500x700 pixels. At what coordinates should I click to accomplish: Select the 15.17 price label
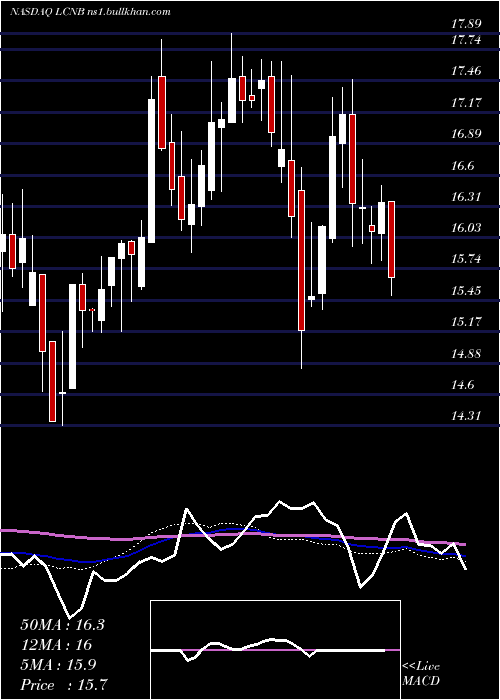point(465,321)
